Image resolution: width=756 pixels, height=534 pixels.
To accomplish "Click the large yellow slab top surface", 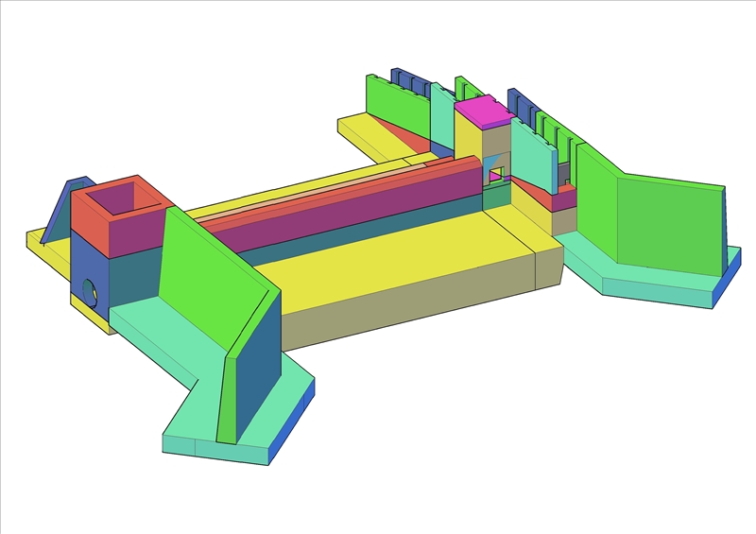I will [378, 267].
